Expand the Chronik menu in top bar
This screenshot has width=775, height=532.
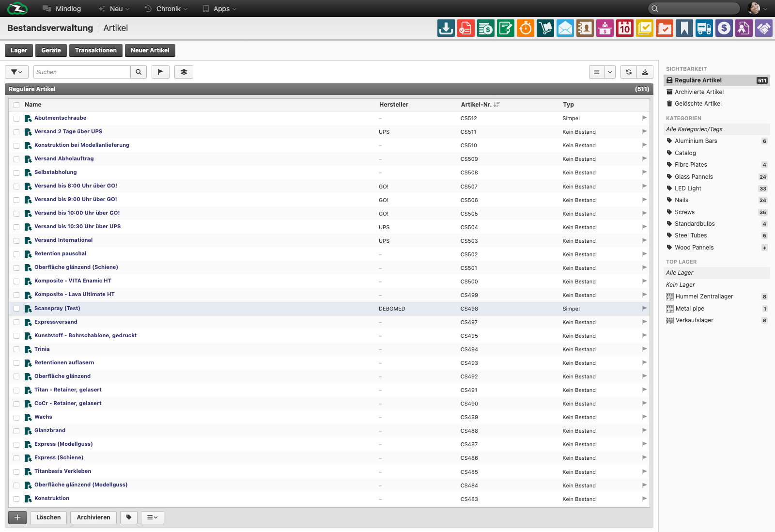click(166, 9)
